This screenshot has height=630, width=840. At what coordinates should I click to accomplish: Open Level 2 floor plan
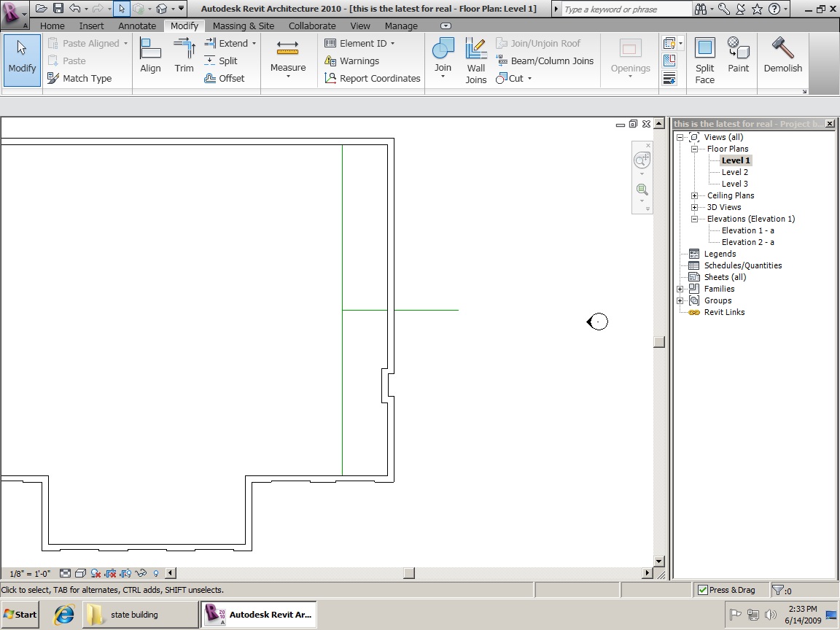pos(734,172)
